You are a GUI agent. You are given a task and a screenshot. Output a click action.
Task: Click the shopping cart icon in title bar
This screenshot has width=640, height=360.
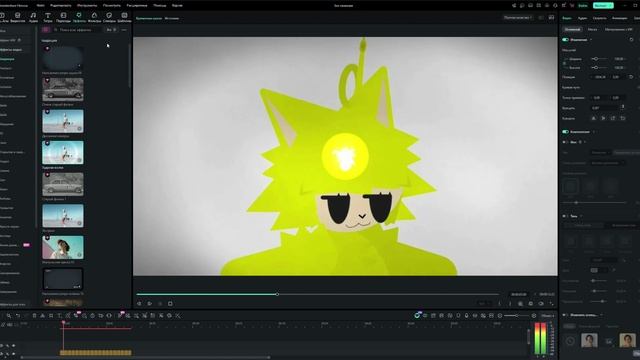[571, 6]
